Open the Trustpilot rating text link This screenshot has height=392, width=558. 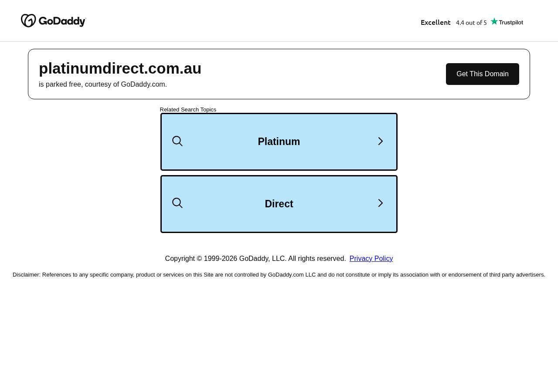point(472,22)
